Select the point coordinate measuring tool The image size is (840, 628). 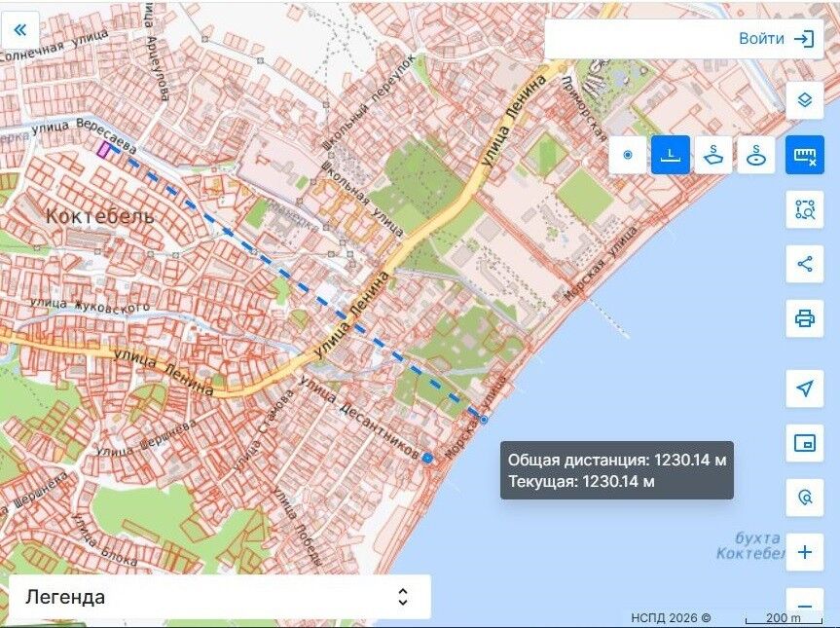627,155
